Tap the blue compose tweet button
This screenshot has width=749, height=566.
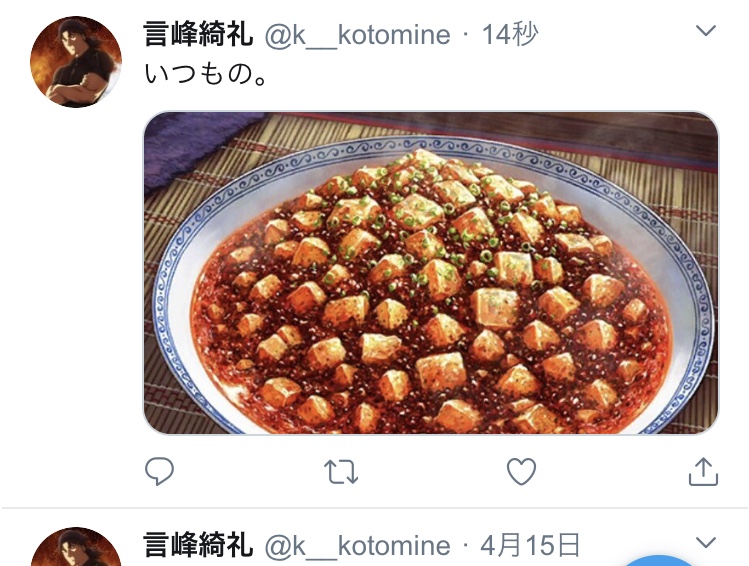tap(659, 561)
